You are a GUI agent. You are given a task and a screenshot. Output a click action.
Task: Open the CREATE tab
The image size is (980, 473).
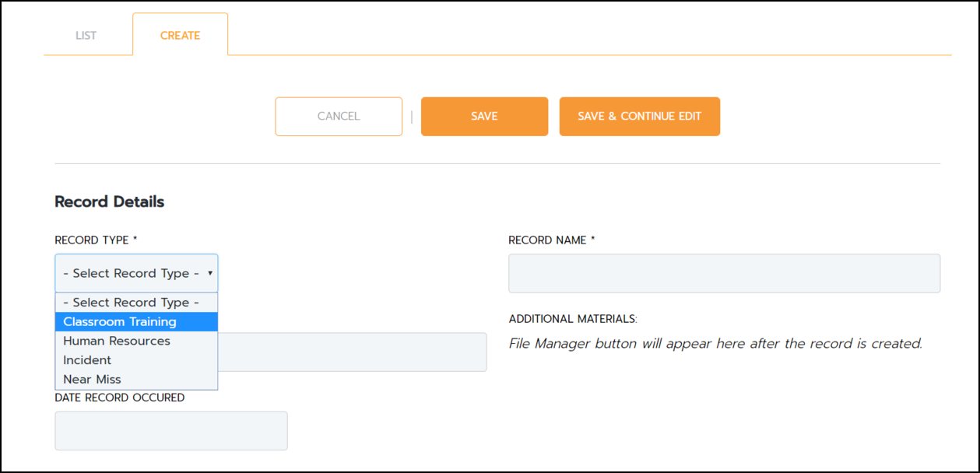coord(180,35)
